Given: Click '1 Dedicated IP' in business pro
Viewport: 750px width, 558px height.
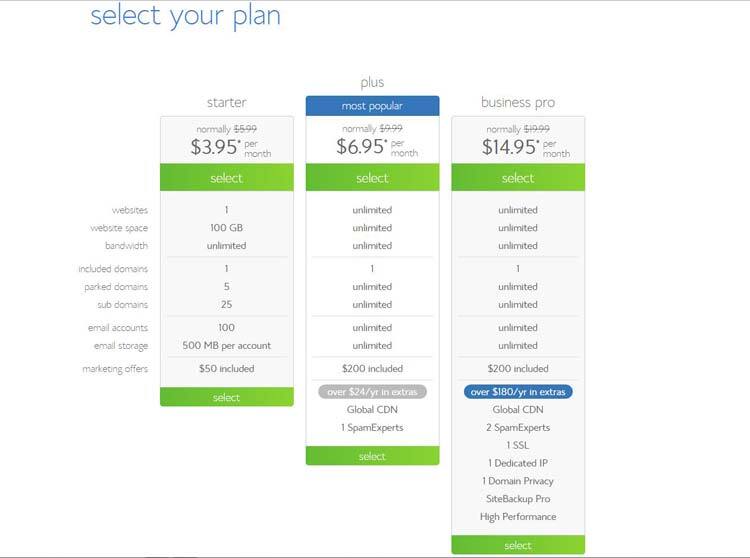Looking at the screenshot, I should coord(518,463).
